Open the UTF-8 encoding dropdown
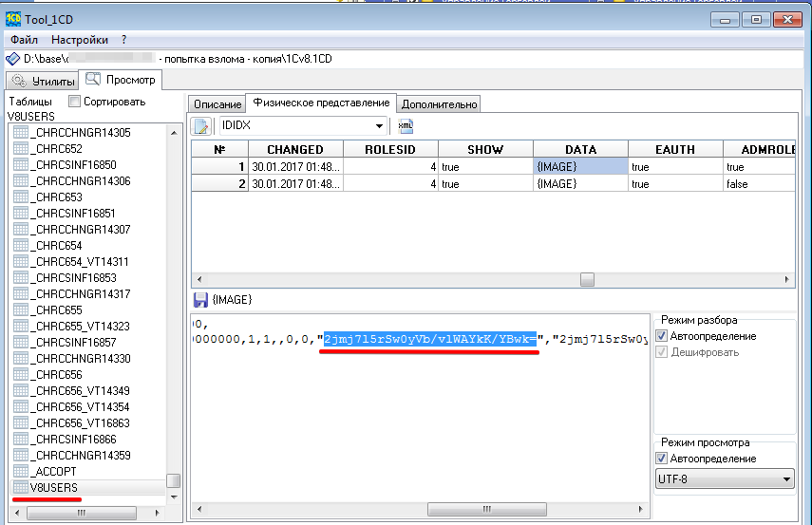Screen dimensions: 812x525 coord(786,480)
